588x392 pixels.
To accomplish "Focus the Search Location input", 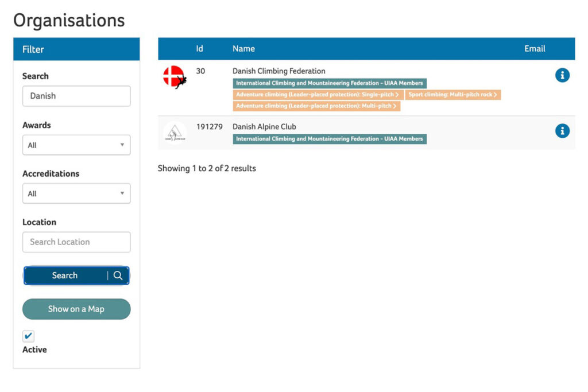I will coord(76,242).
